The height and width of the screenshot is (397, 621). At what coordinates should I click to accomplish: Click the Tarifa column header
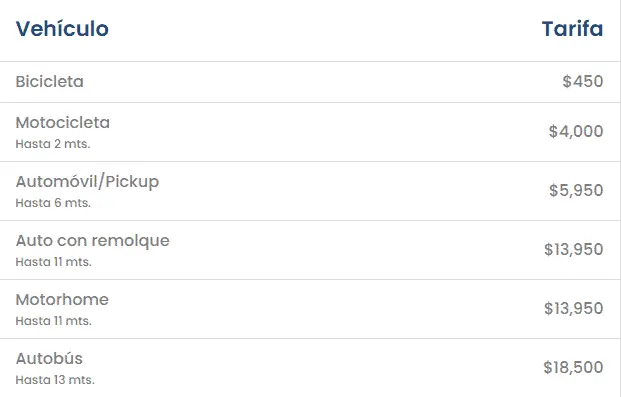pyautogui.click(x=572, y=29)
